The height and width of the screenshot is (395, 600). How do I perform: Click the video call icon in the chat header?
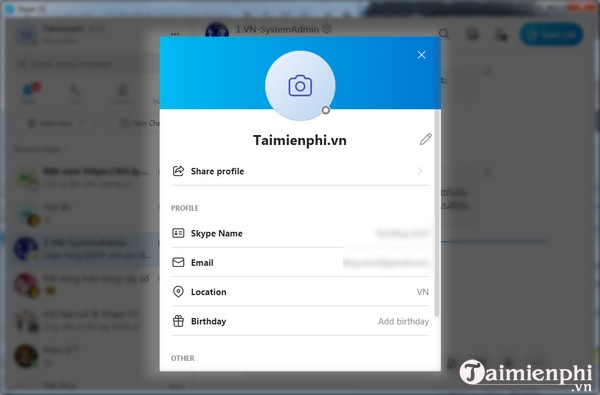pyautogui.click(x=473, y=34)
